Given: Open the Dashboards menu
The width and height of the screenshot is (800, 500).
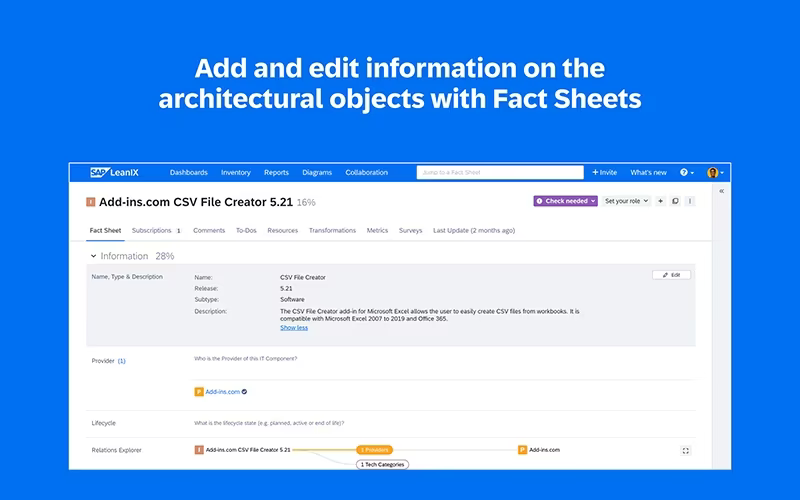Looking at the screenshot, I should (189, 172).
